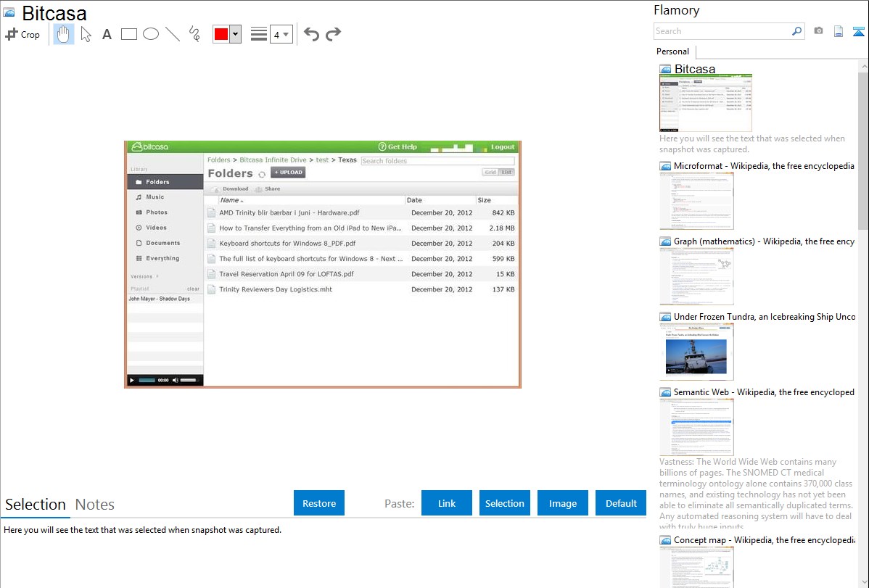Click Logout in the Bitcasa snapshot
This screenshot has height=588, width=869.
tap(503, 147)
